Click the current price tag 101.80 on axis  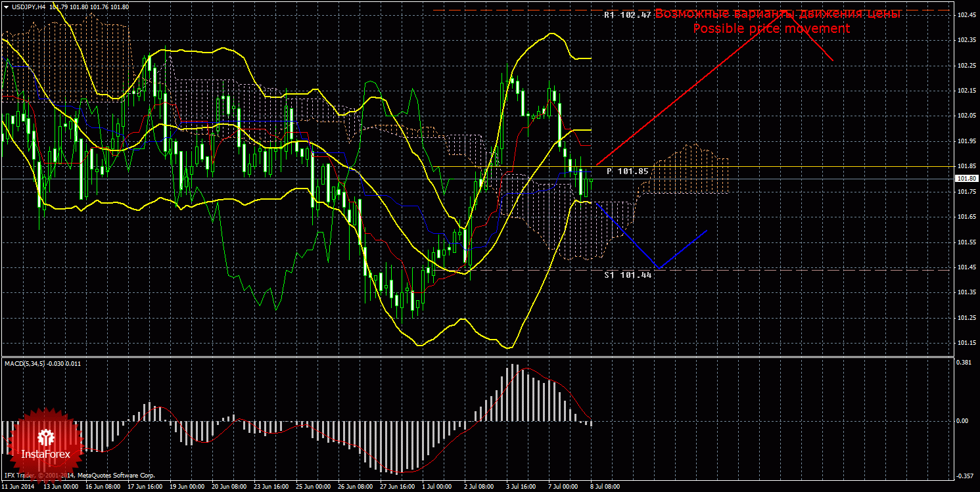(x=966, y=179)
